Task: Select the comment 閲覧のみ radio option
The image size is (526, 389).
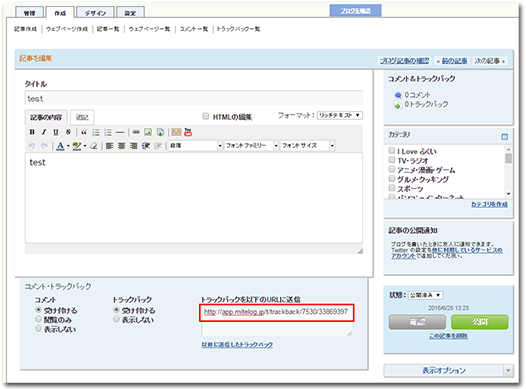Action: 38,319
